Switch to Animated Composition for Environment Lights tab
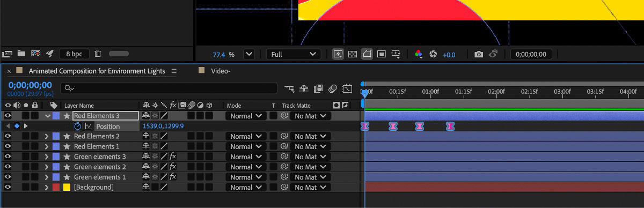The width and height of the screenshot is (644, 208). click(x=97, y=71)
